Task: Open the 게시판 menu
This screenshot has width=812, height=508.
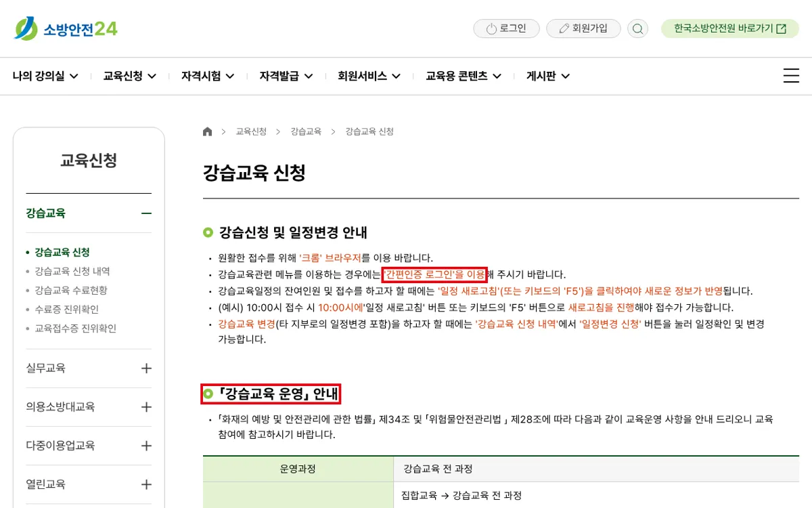Action: pyautogui.click(x=548, y=76)
